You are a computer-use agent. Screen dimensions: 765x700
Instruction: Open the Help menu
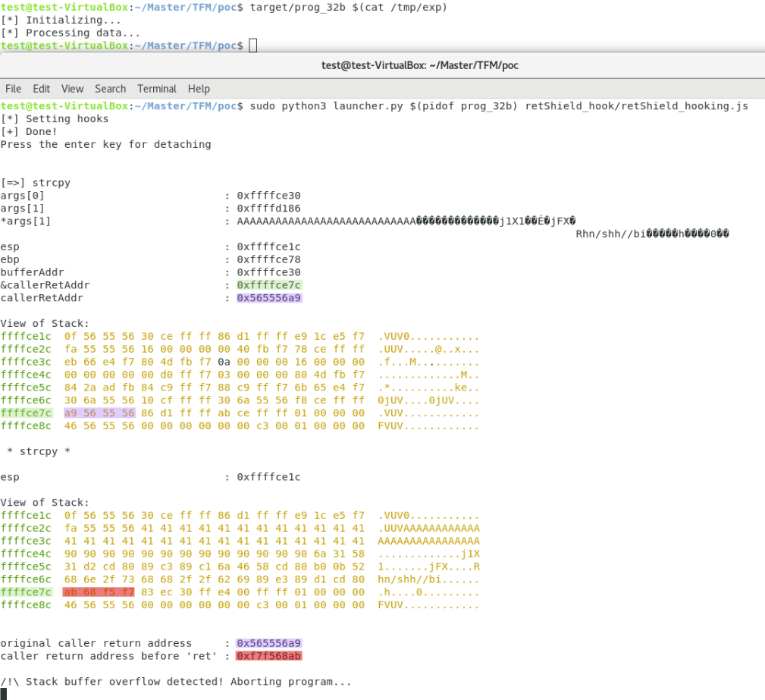[x=199, y=89]
